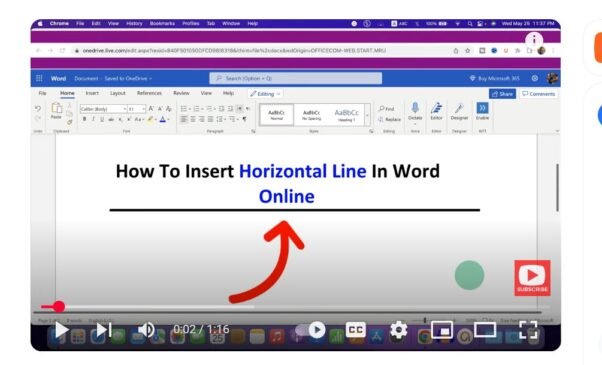Open the Help ribbon tab in Word
Viewport: 602px width, 365px height.
228,93
